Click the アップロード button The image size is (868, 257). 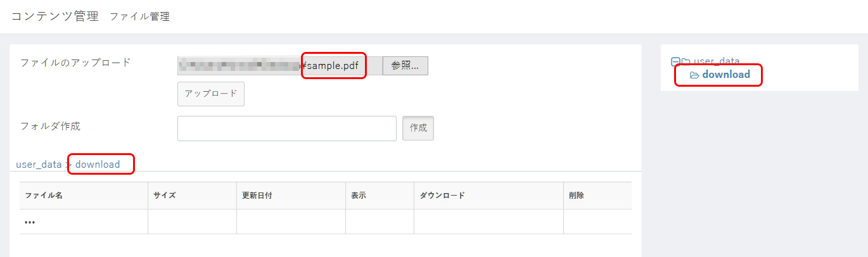[211, 94]
